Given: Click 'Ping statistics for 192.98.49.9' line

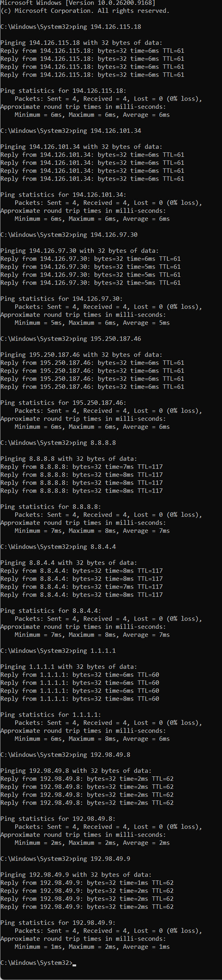Looking at the screenshot, I should pos(58,923).
